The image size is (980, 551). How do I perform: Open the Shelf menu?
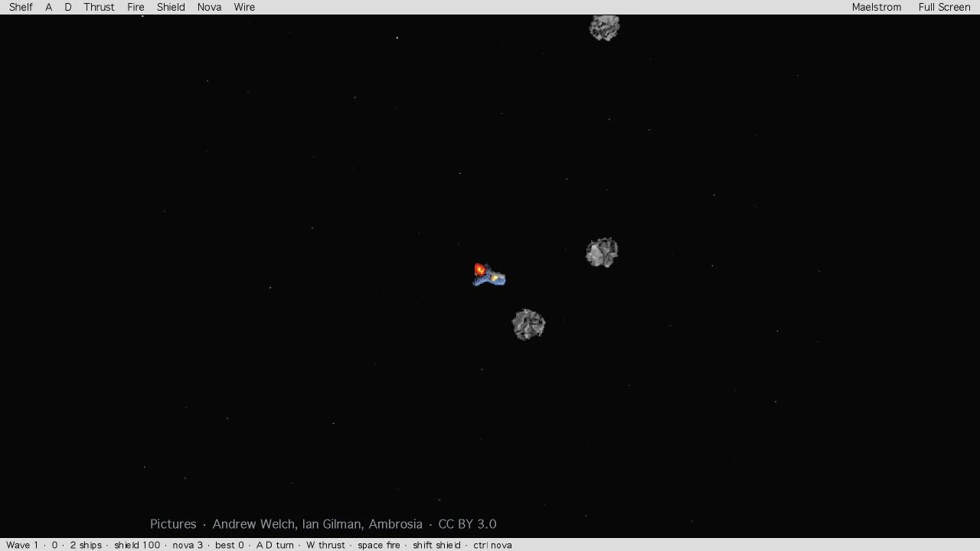pyautogui.click(x=21, y=7)
